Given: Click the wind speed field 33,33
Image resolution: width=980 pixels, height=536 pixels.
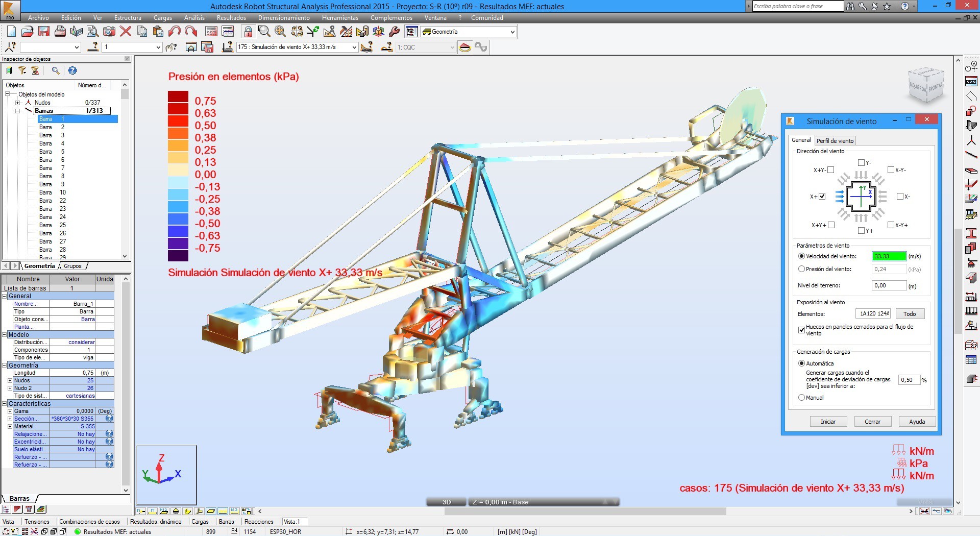Looking at the screenshot, I should [889, 256].
